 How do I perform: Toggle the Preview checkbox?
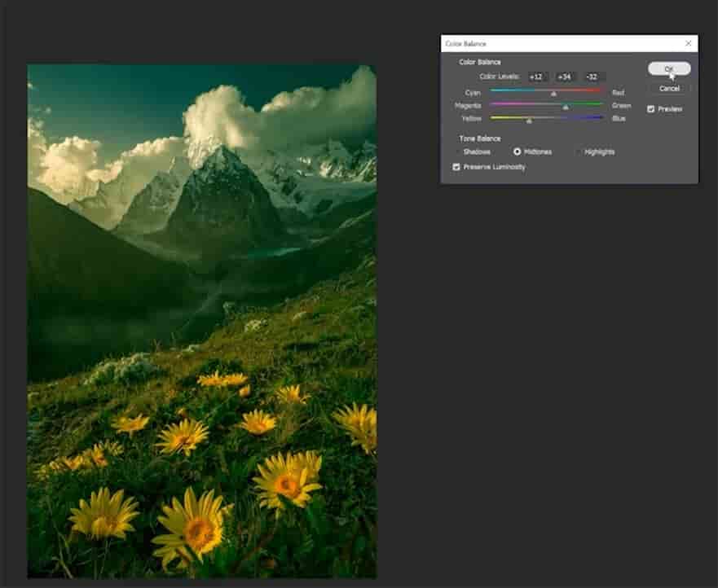click(651, 108)
